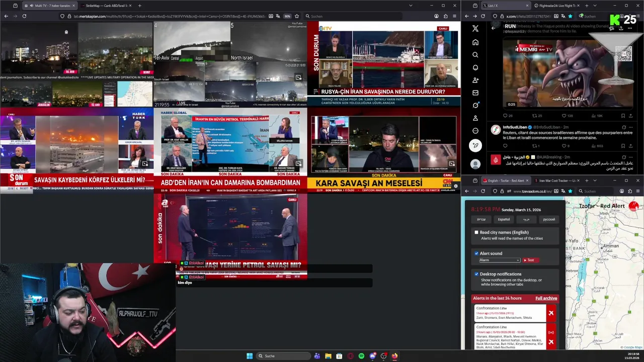Bookmark the MEMRI TV video post

coord(623,116)
